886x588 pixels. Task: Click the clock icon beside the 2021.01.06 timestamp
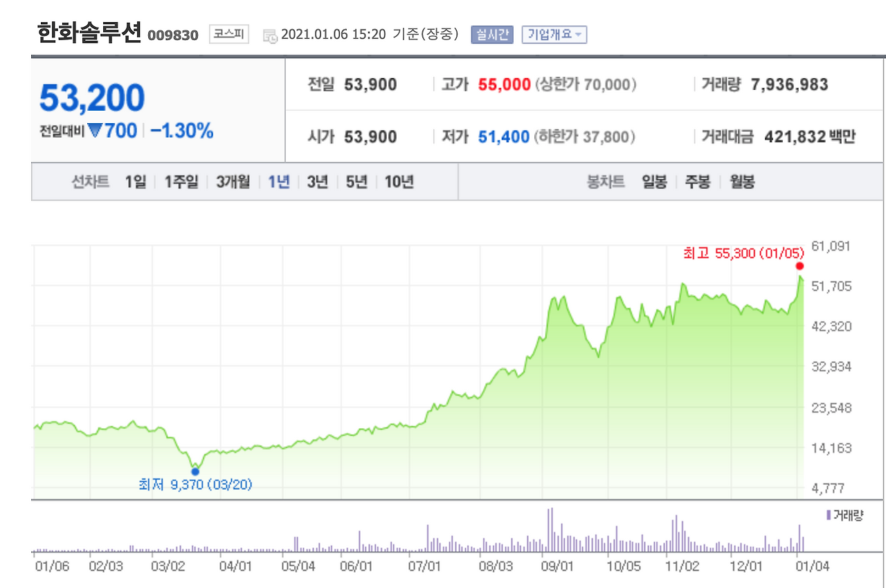pyautogui.click(x=270, y=35)
